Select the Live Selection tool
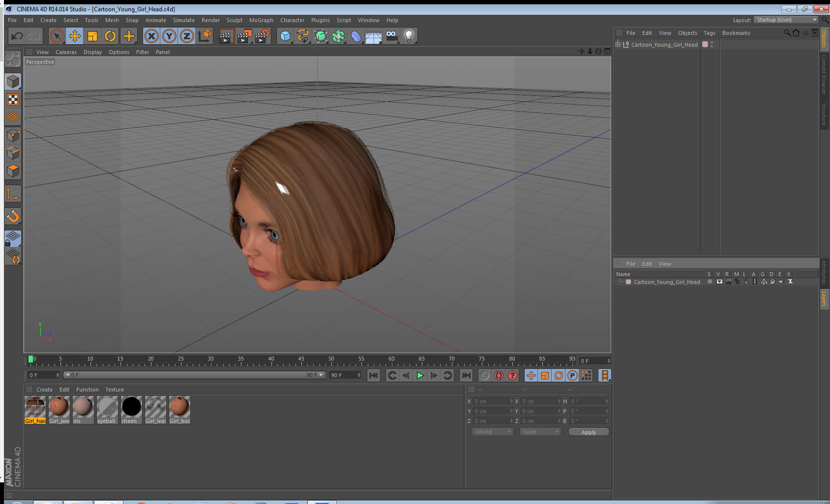Screen dimensions: 830x504 pyautogui.click(x=57, y=36)
